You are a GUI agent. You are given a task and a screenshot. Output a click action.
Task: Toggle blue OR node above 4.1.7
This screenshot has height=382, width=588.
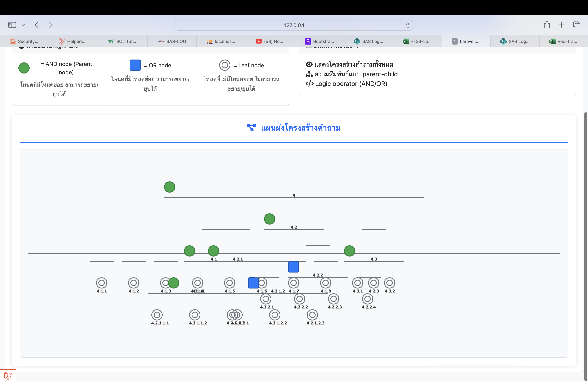coord(294,267)
